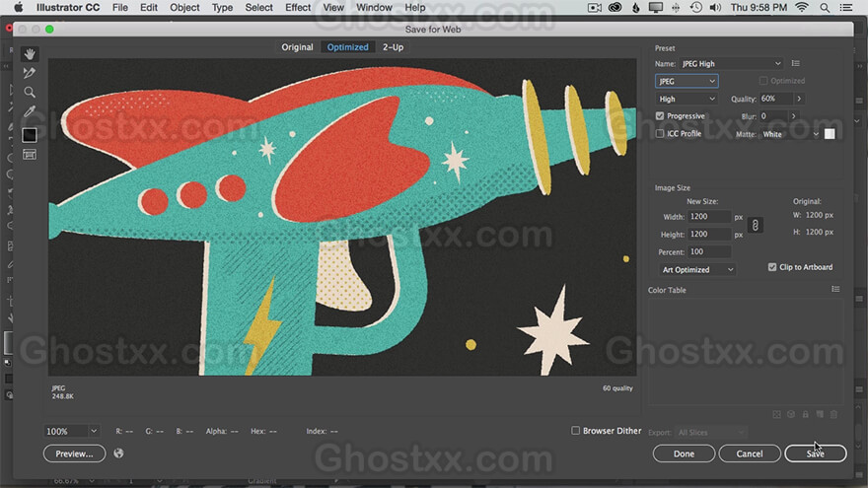
Task: Open the Wi-Fi status menu
Action: tap(802, 7)
